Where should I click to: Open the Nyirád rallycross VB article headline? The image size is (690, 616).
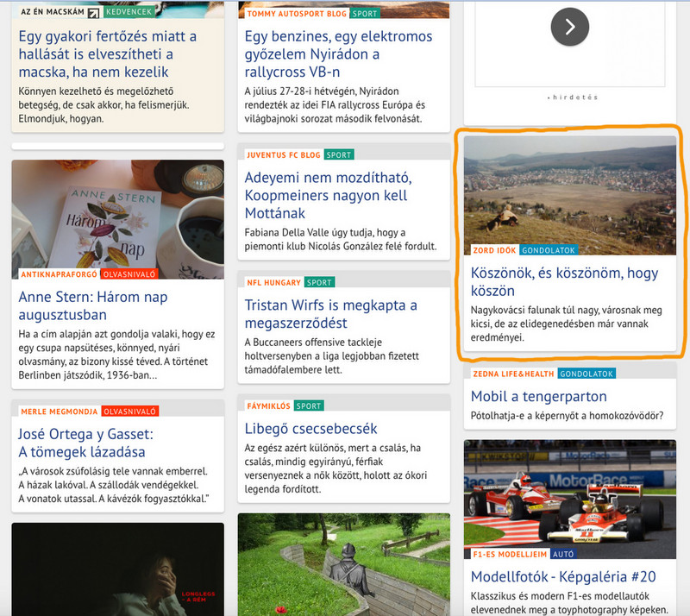click(338, 54)
